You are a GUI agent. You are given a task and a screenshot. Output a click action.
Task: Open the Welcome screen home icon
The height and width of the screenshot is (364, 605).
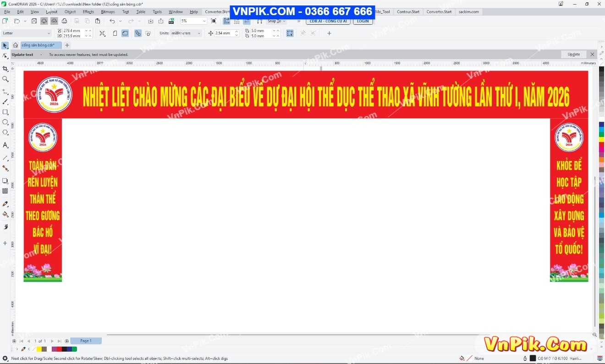tap(15, 45)
